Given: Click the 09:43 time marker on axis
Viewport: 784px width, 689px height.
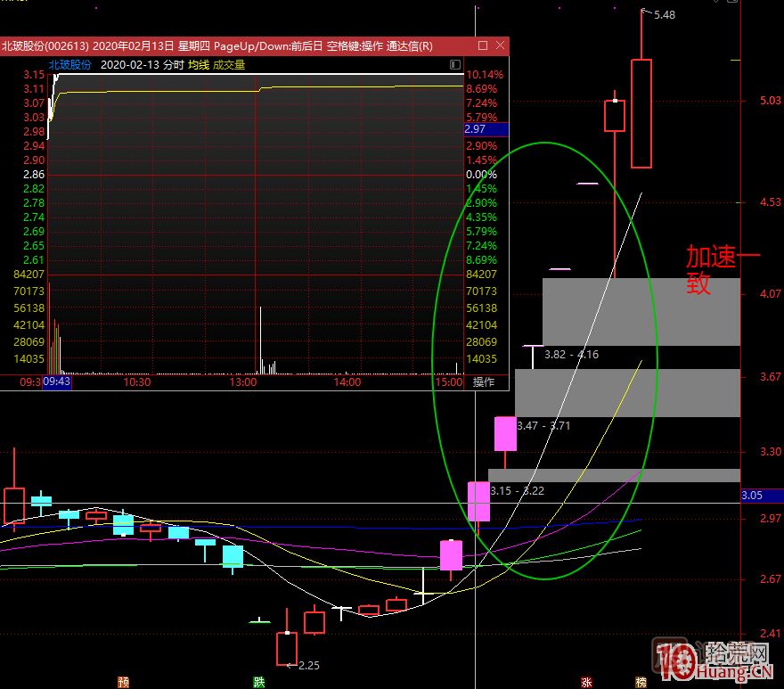Looking at the screenshot, I should [x=57, y=382].
